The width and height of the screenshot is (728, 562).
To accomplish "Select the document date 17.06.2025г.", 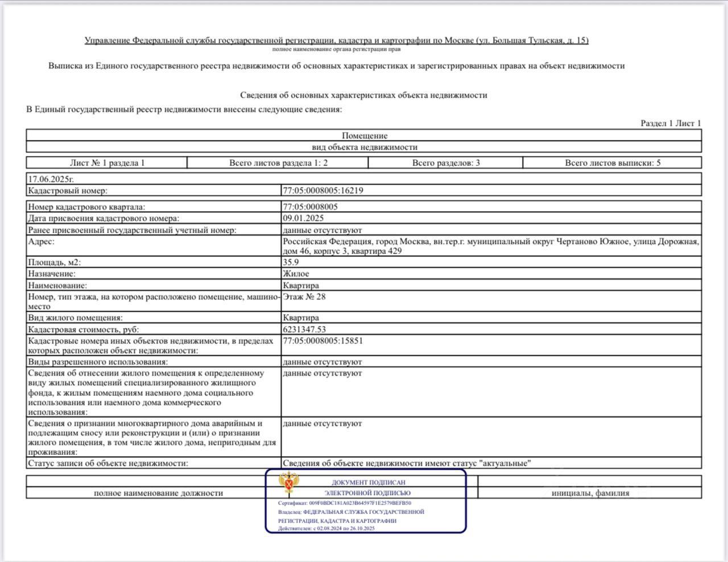I will coord(51,179).
